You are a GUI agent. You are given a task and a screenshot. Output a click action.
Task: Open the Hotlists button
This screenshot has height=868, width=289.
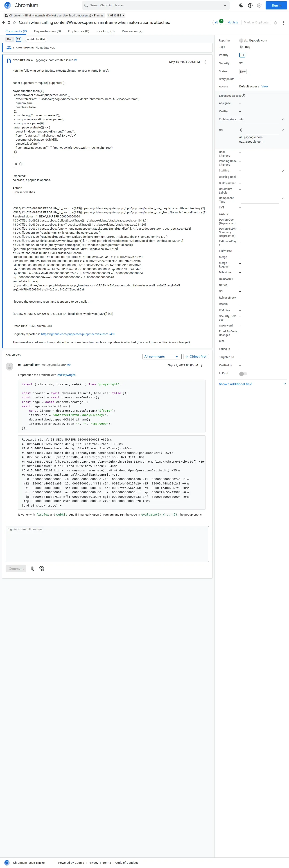tap(233, 23)
